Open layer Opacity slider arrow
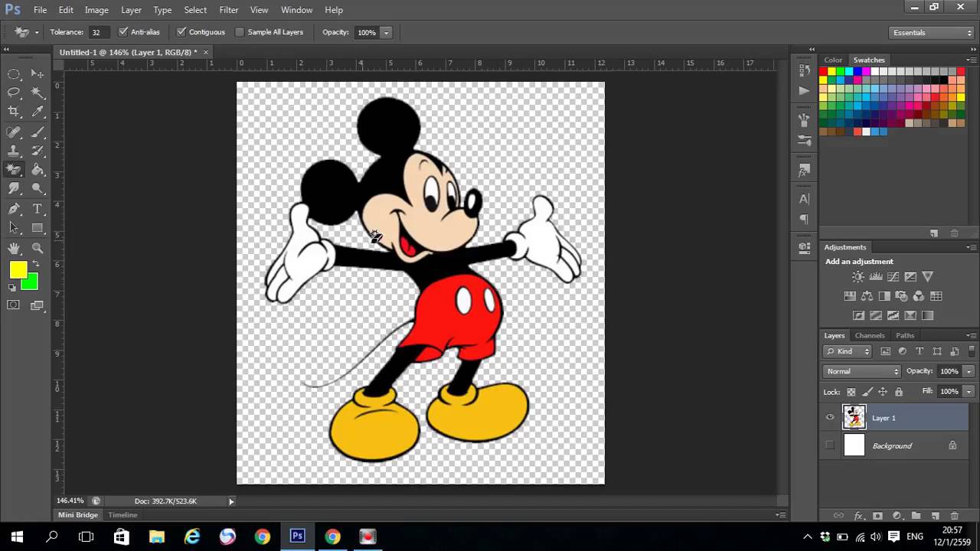980x551 pixels. (x=969, y=371)
